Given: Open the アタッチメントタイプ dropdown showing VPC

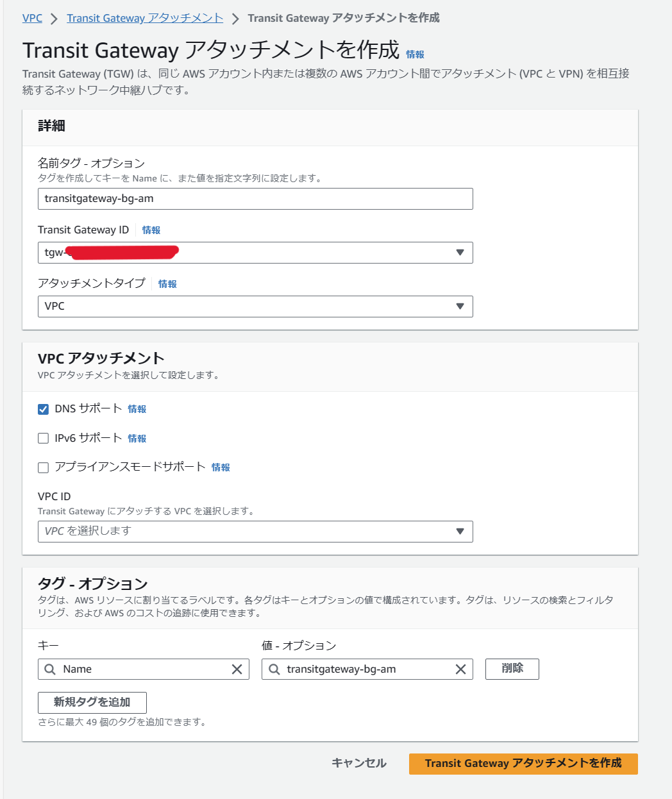Looking at the screenshot, I should tap(255, 307).
